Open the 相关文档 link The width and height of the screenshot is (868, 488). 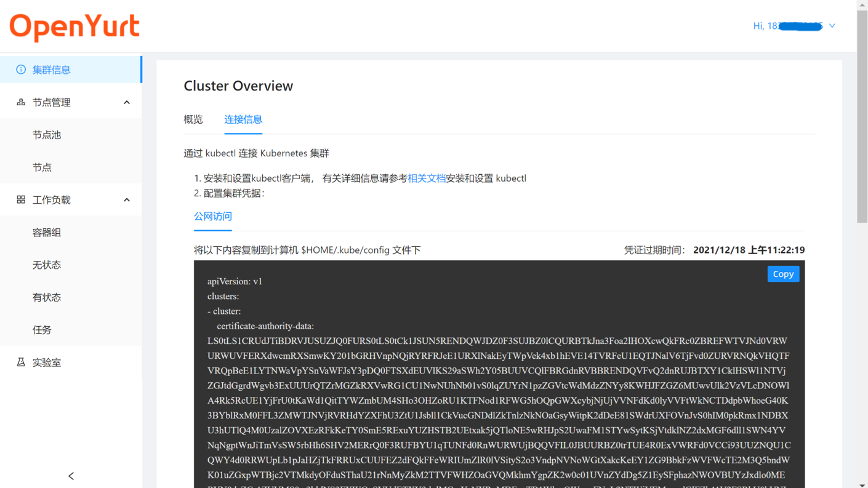point(427,178)
